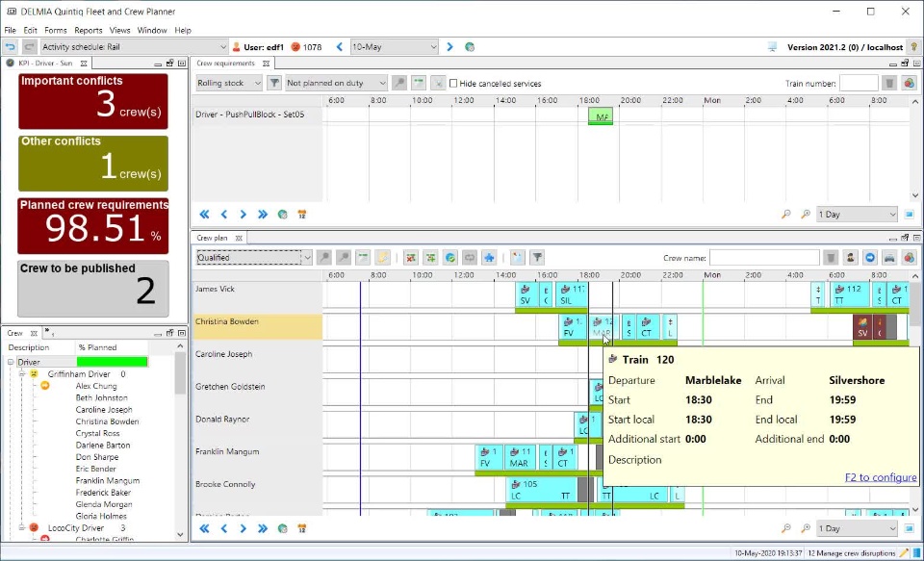
Task: Click the Planned crew requirements KPI tile
Action: pos(93,226)
